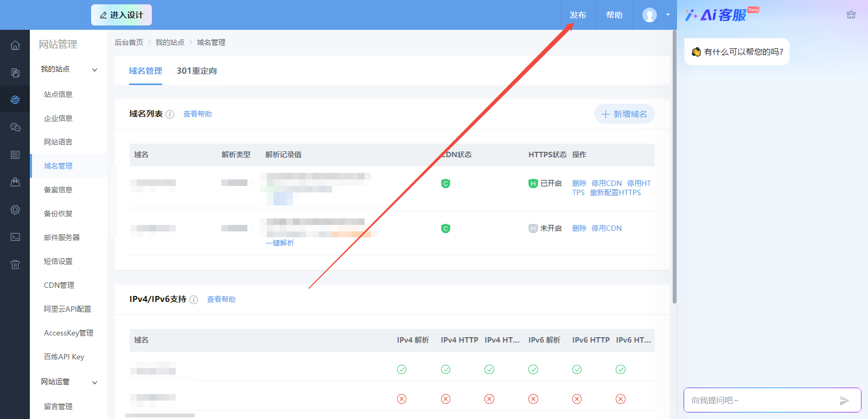Click the 新增域名 button
Viewport: 868px width, 419px height.
624,114
